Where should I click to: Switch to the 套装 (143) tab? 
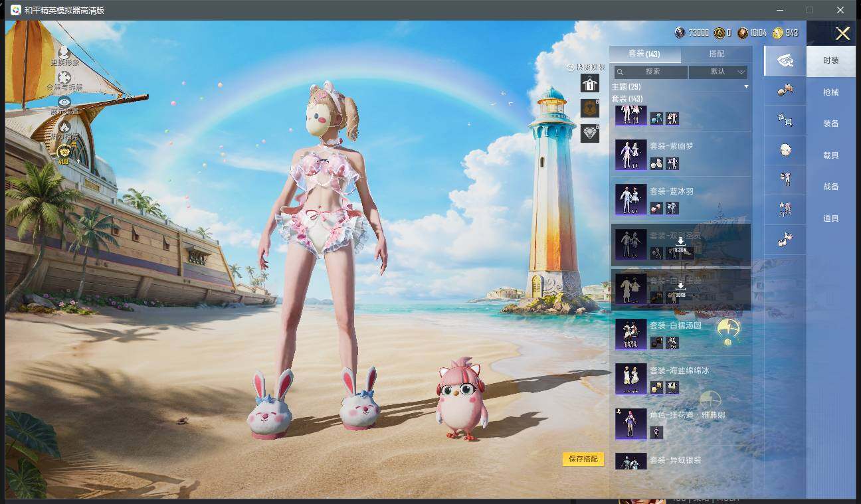[x=644, y=54]
